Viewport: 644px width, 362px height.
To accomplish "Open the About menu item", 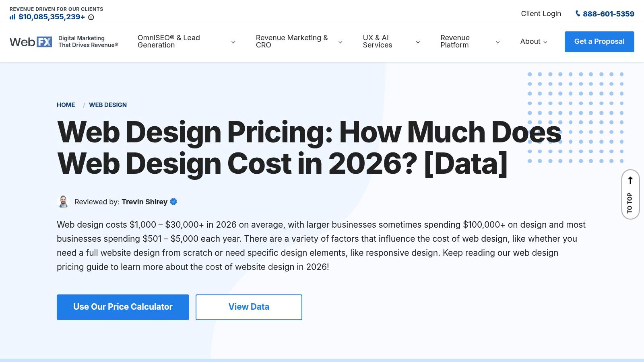I will pyautogui.click(x=530, y=41).
